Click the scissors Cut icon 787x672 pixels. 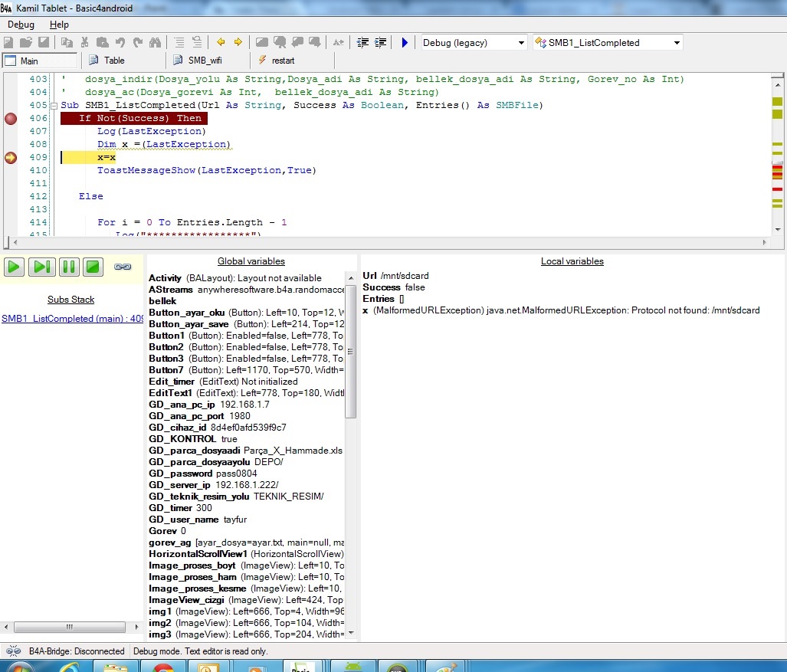pyautogui.click(x=85, y=43)
